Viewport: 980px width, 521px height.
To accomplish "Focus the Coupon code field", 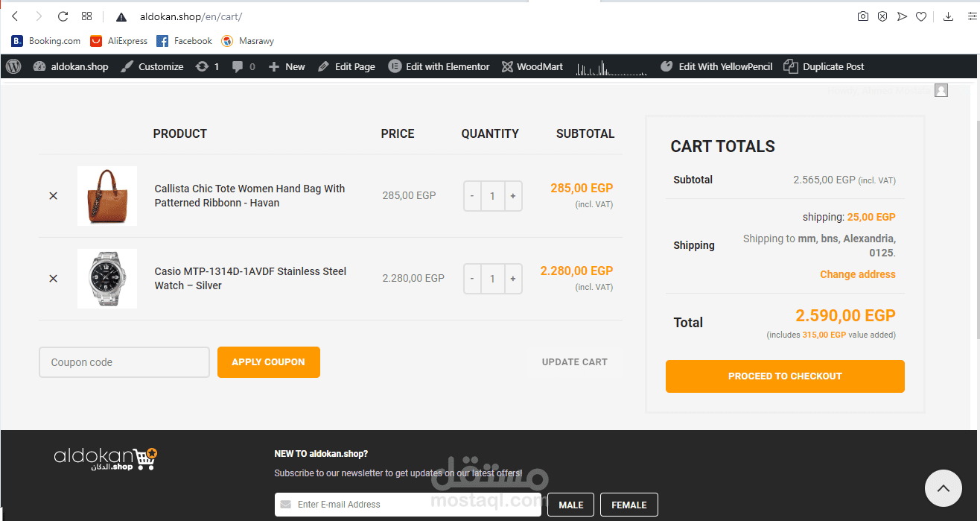I will [124, 362].
